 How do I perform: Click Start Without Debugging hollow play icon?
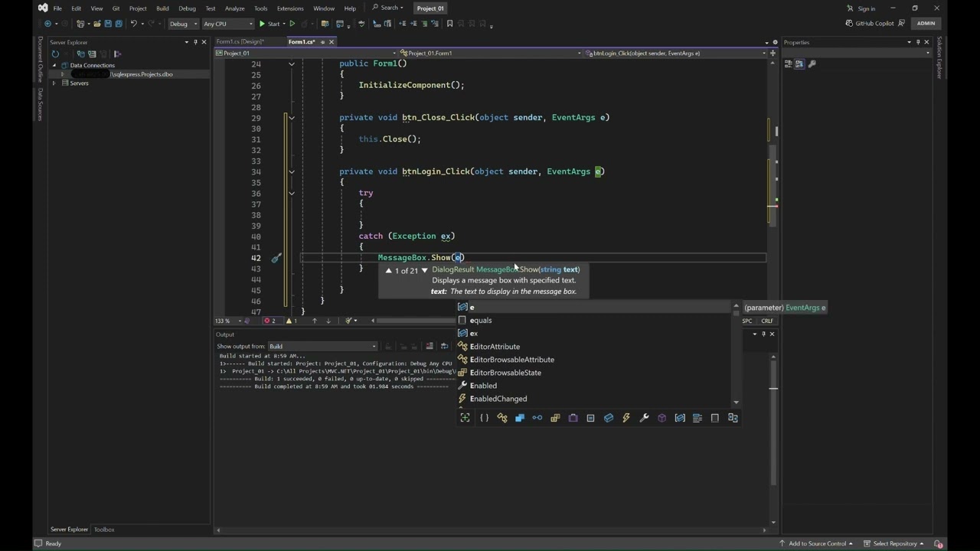[292, 24]
